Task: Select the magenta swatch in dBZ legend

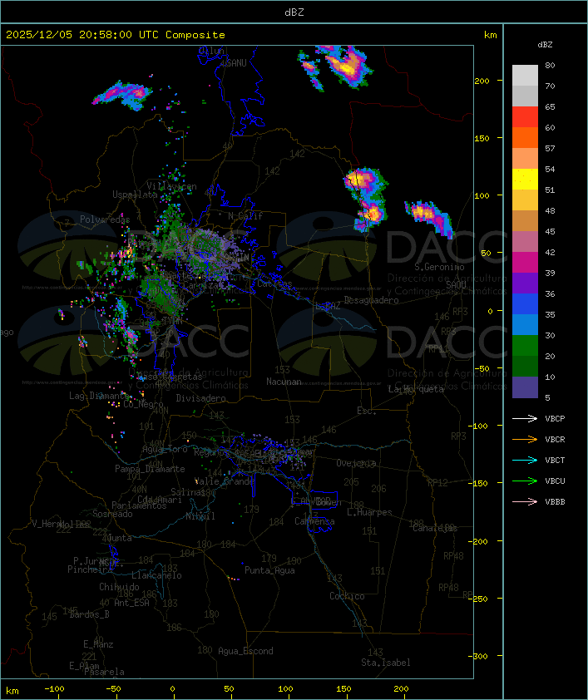Action: [525, 263]
